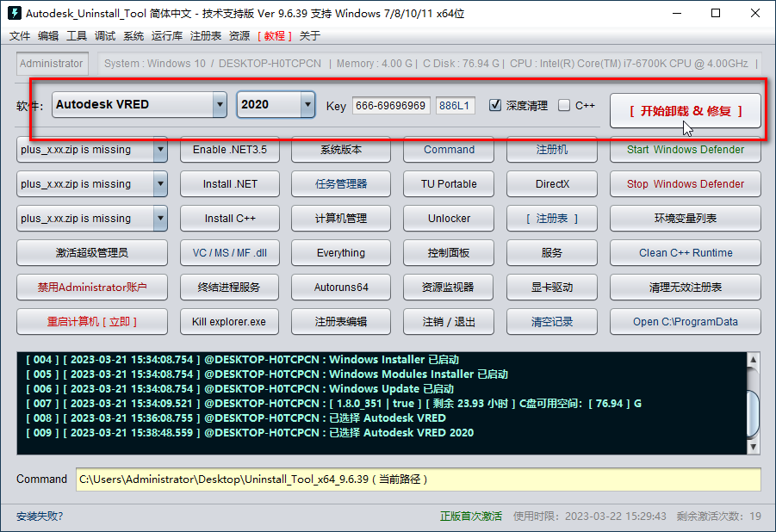Open the 调试 menu
Screen dimensions: 776x532
click(105, 35)
